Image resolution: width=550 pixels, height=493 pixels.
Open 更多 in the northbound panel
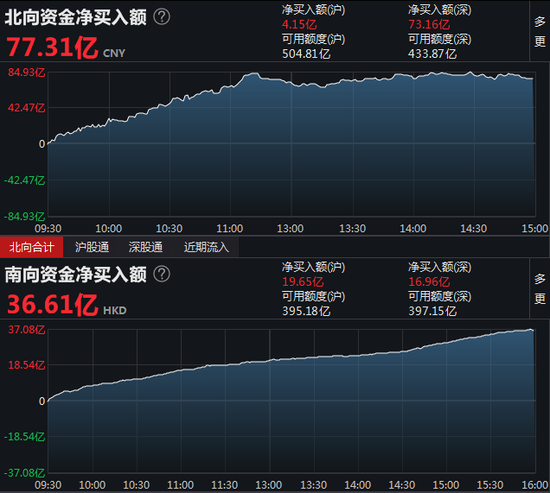pyautogui.click(x=539, y=31)
